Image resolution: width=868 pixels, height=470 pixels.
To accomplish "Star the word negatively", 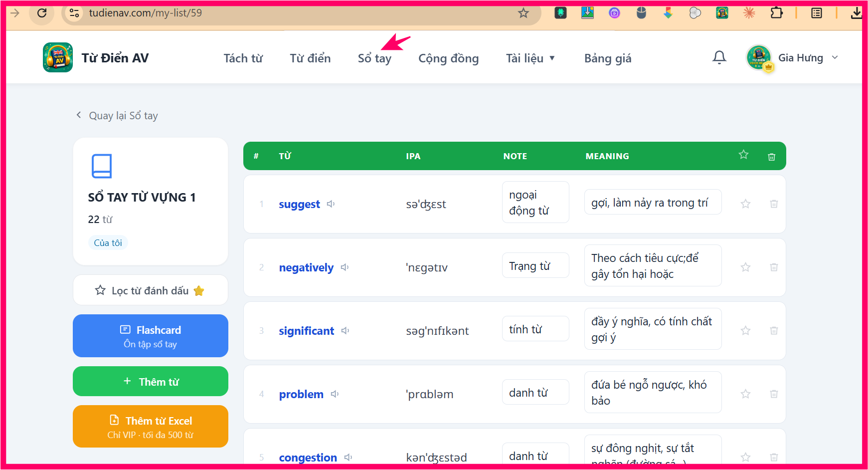I will [745, 267].
